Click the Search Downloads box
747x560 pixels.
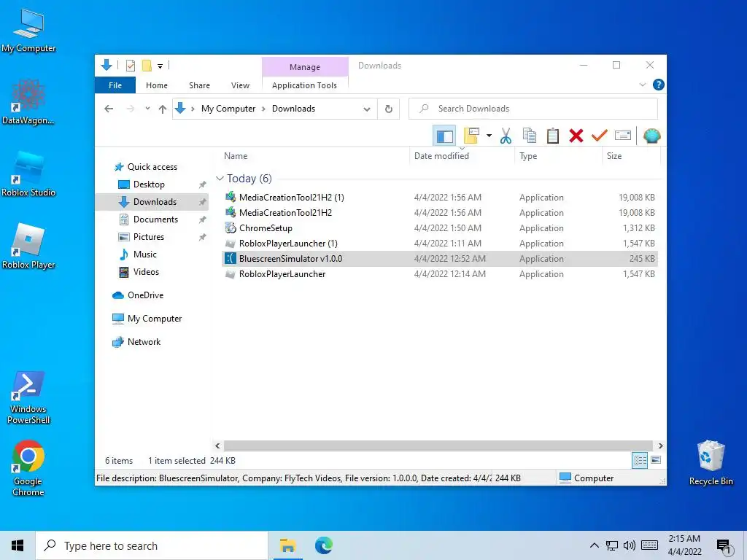tap(533, 109)
